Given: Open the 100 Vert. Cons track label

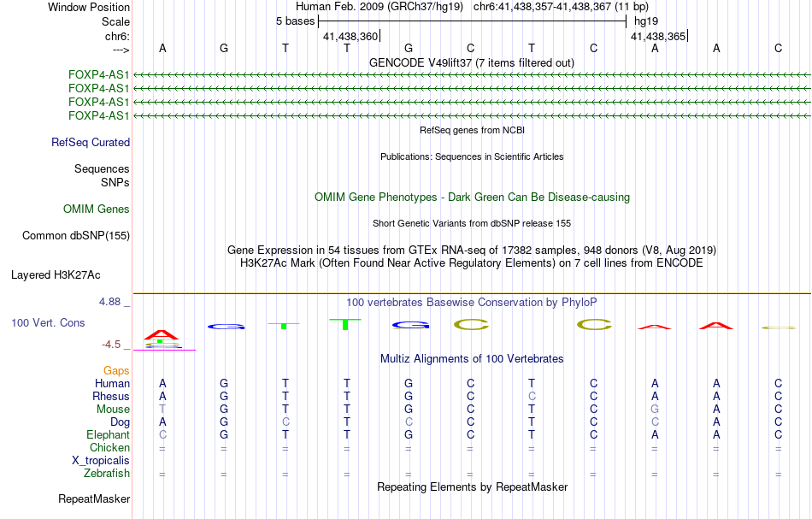Looking at the screenshot, I should point(48,322).
